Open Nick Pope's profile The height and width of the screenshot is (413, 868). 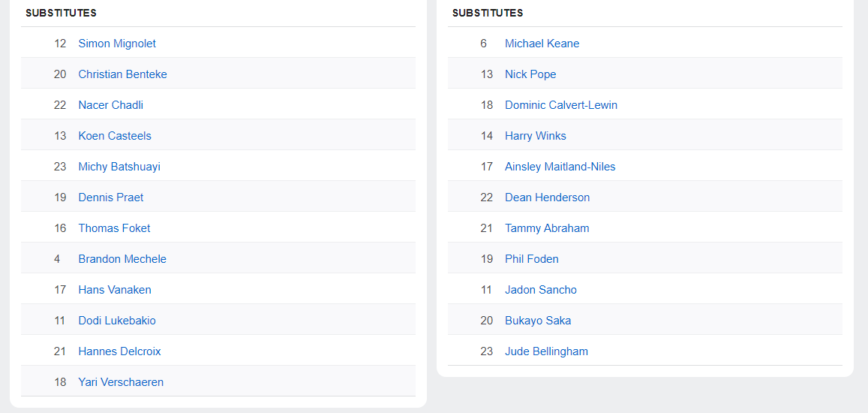click(530, 74)
